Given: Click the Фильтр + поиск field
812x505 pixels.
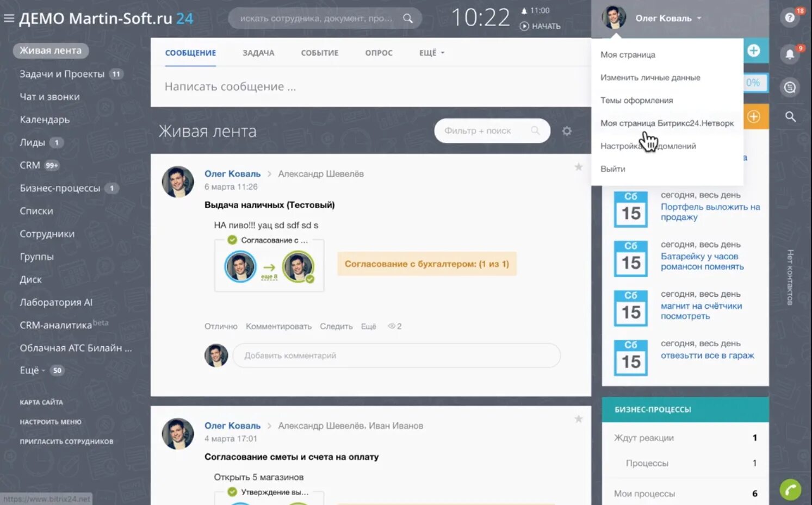Looking at the screenshot, I should pyautogui.click(x=492, y=130).
